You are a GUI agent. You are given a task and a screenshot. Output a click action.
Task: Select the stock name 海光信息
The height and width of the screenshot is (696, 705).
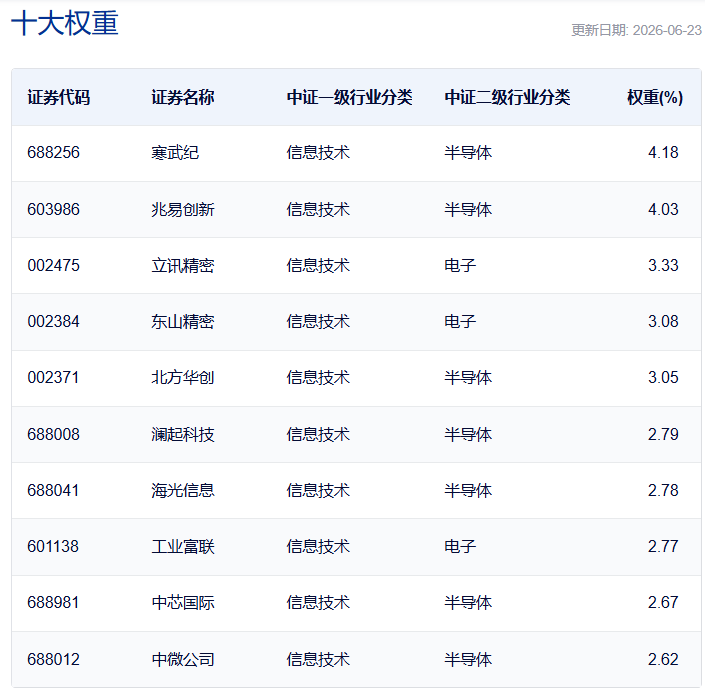tap(183, 491)
